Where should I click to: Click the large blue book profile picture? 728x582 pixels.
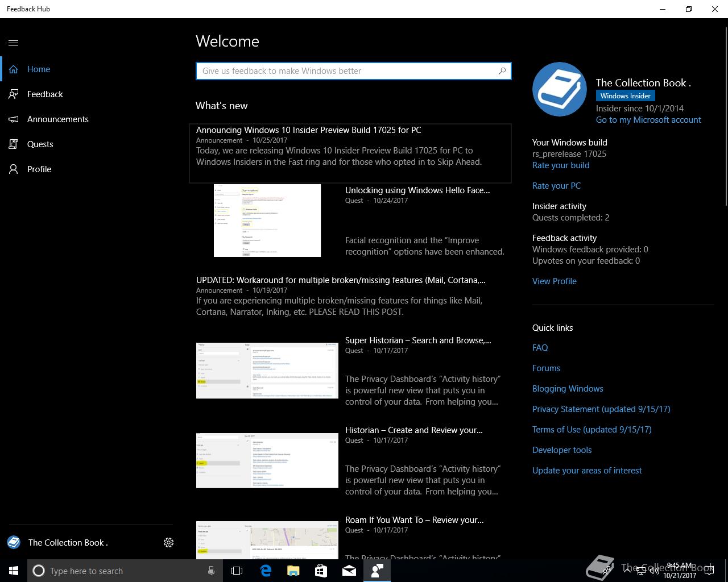(560, 89)
